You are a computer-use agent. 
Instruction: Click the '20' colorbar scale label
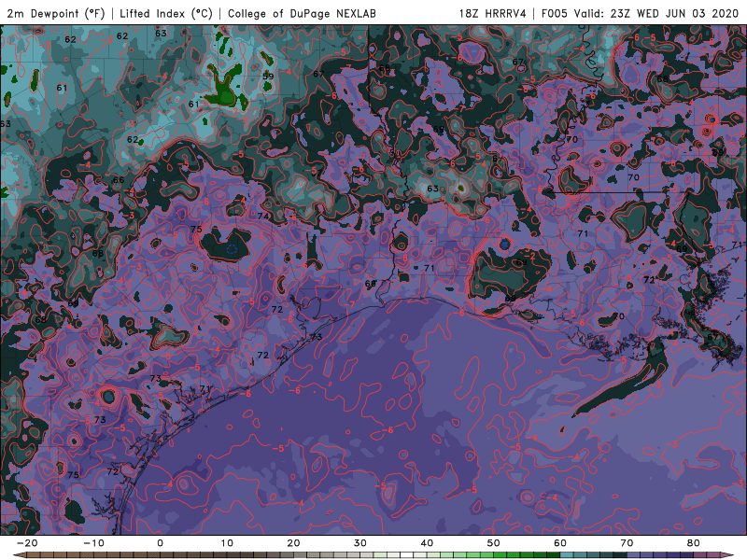[293, 543]
